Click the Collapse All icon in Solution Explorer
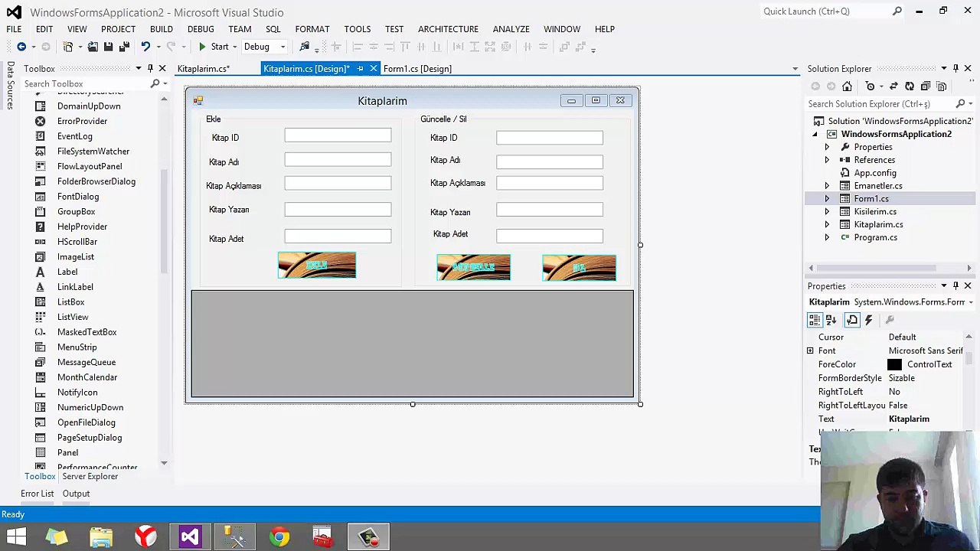This screenshot has height=551, width=980. (925, 86)
